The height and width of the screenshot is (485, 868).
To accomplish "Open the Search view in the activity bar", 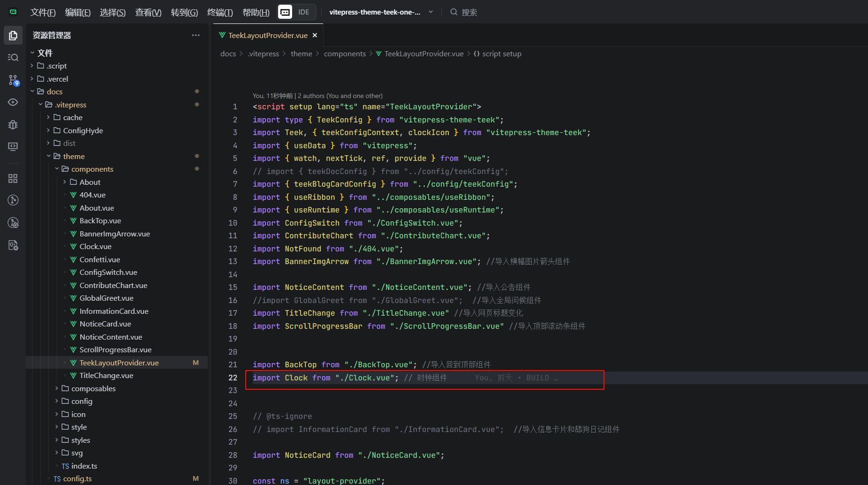I will pos(13,57).
